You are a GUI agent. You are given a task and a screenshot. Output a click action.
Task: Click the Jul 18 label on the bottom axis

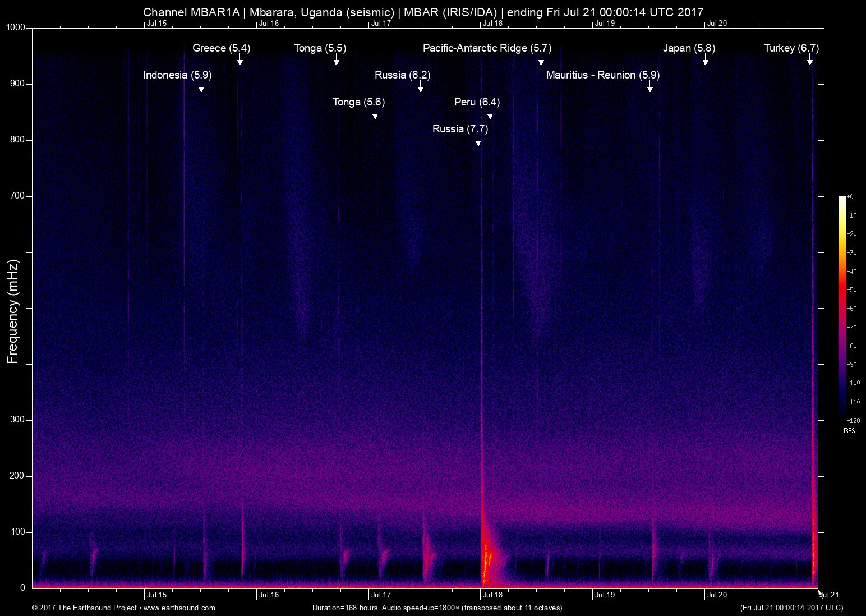pyautogui.click(x=492, y=595)
